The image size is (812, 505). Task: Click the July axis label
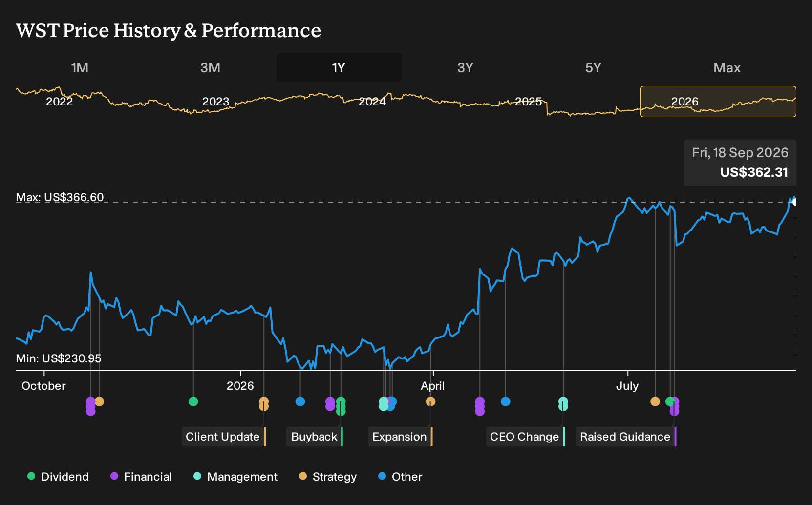pos(627,386)
